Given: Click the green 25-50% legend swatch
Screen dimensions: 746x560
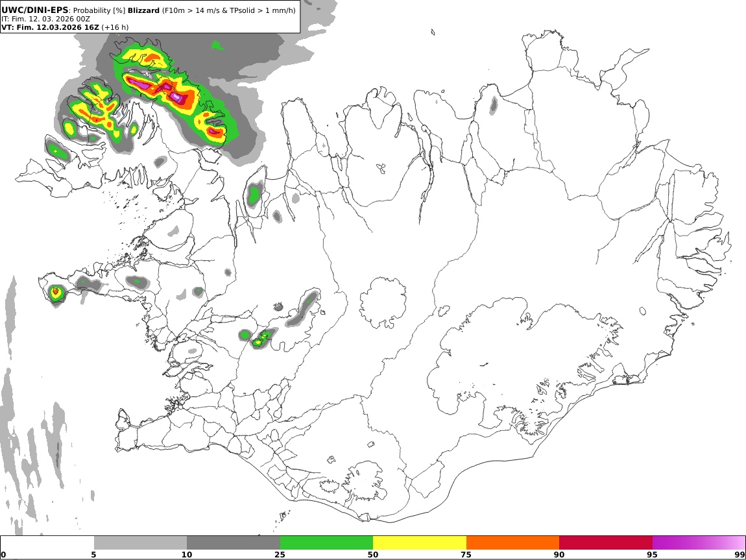Looking at the screenshot, I should 326,543.
